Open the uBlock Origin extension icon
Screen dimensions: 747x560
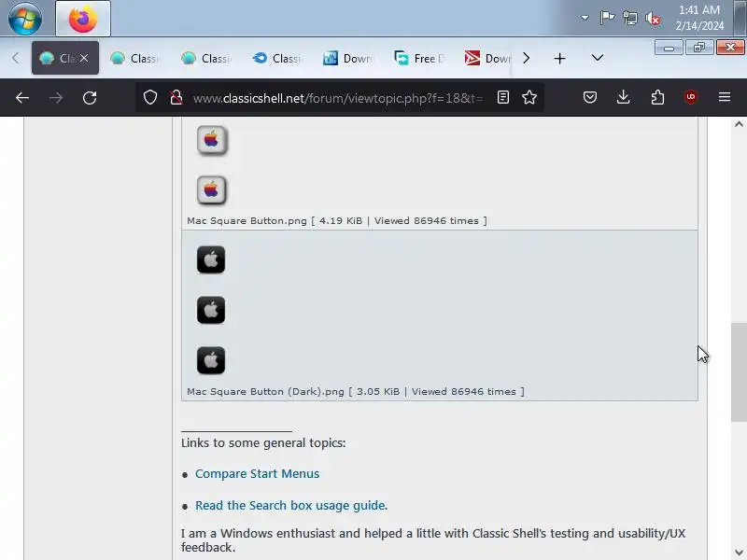pos(691,98)
